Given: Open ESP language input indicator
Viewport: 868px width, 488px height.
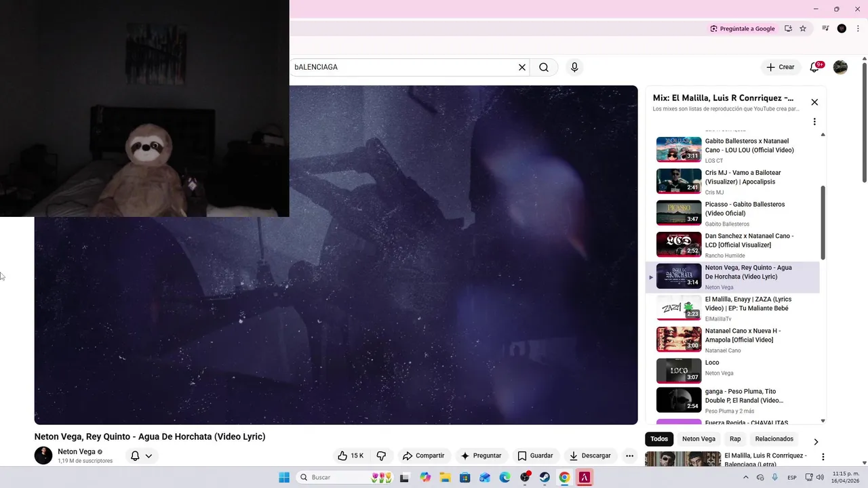Looking at the screenshot, I should click(792, 477).
